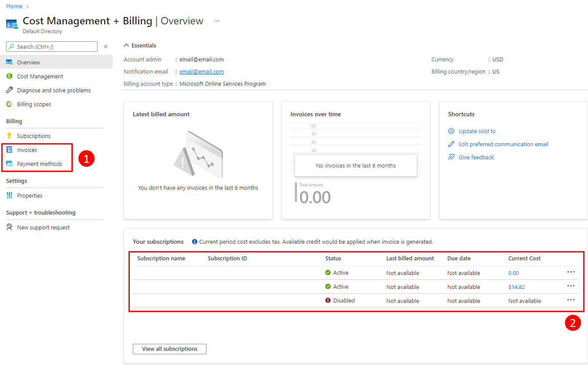Open the more options menu for the Disabled subscription row
Image resolution: width=588 pixels, height=373 pixels.
click(571, 300)
